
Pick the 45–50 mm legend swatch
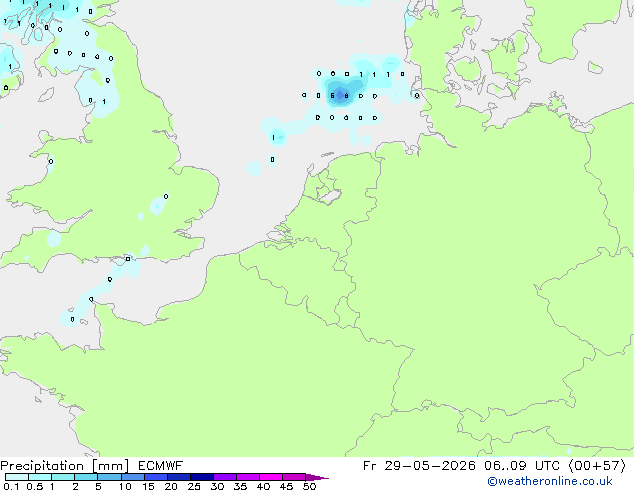tap(294, 477)
